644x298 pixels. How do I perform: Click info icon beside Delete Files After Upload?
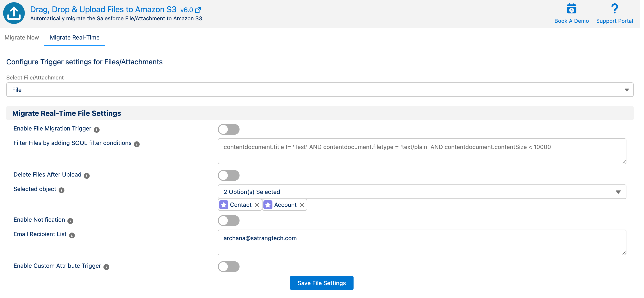87,176
